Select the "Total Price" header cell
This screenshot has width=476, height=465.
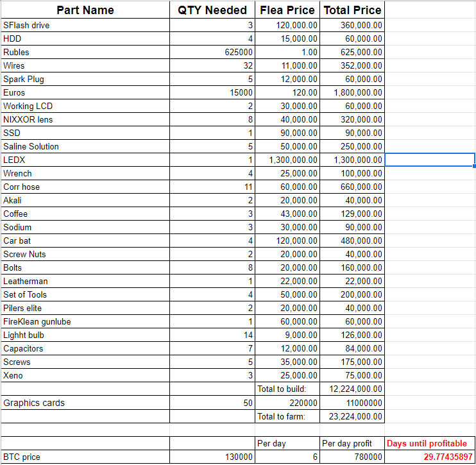(x=352, y=10)
